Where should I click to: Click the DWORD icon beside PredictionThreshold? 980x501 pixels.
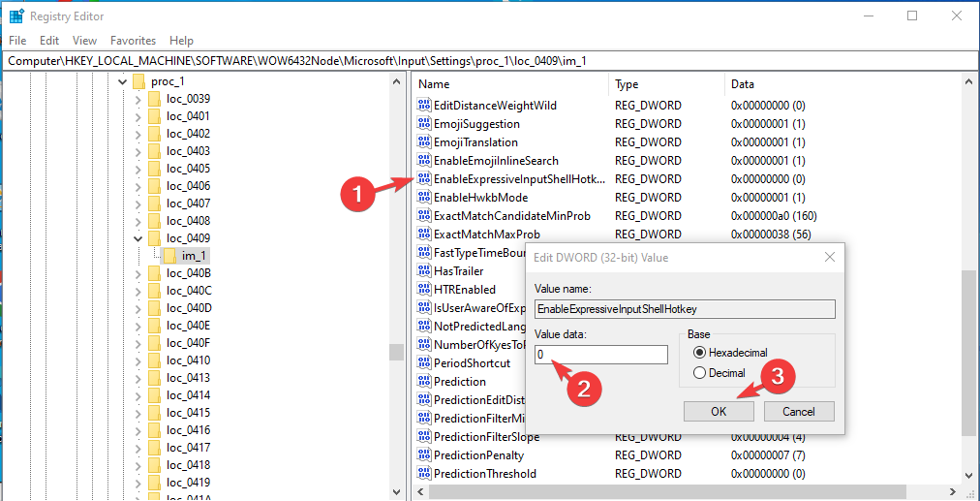424,474
